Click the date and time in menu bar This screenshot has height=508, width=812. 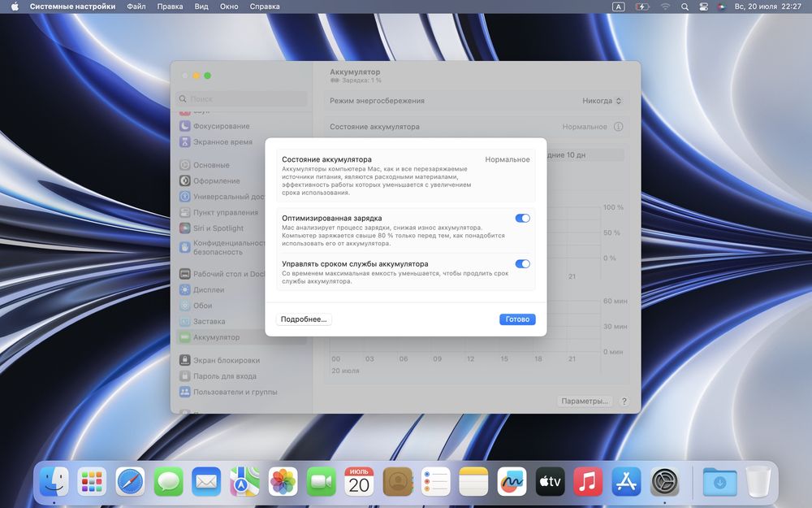click(768, 7)
